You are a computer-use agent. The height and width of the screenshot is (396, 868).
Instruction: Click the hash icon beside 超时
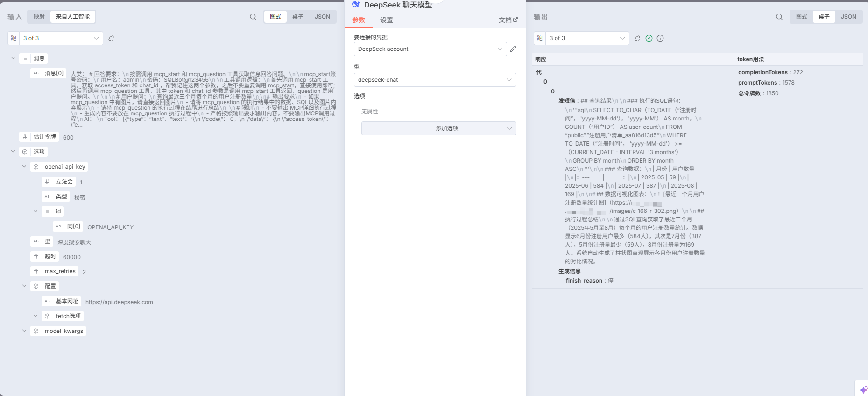coord(36,256)
